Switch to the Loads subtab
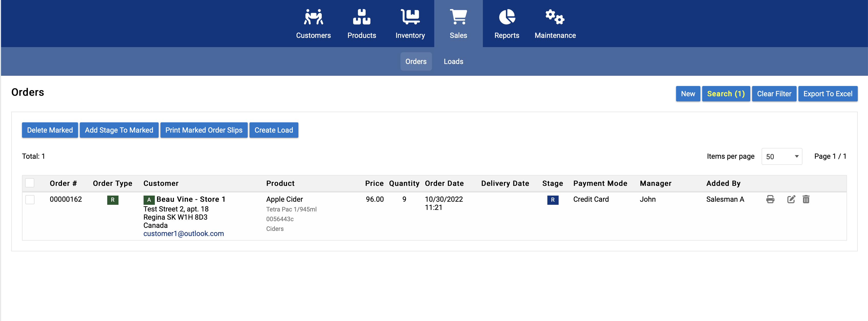This screenshot has width=868, height=321. (453, 61)
